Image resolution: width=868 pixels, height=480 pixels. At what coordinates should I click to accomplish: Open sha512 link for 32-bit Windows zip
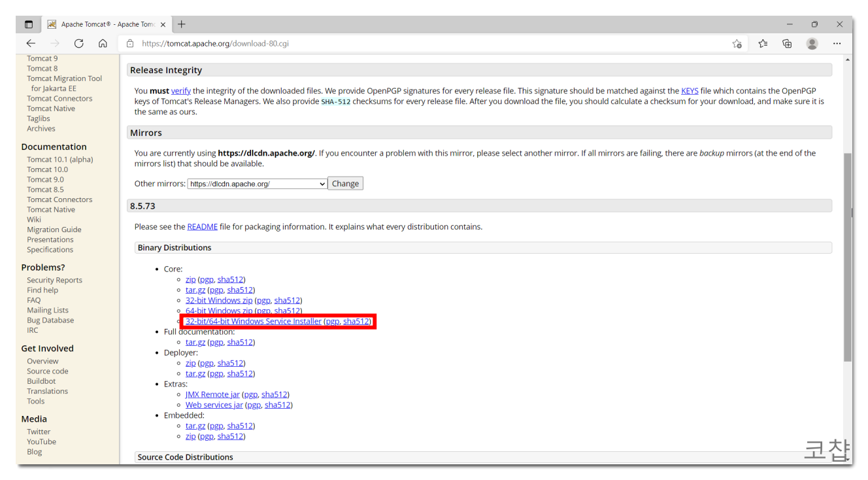288,300
